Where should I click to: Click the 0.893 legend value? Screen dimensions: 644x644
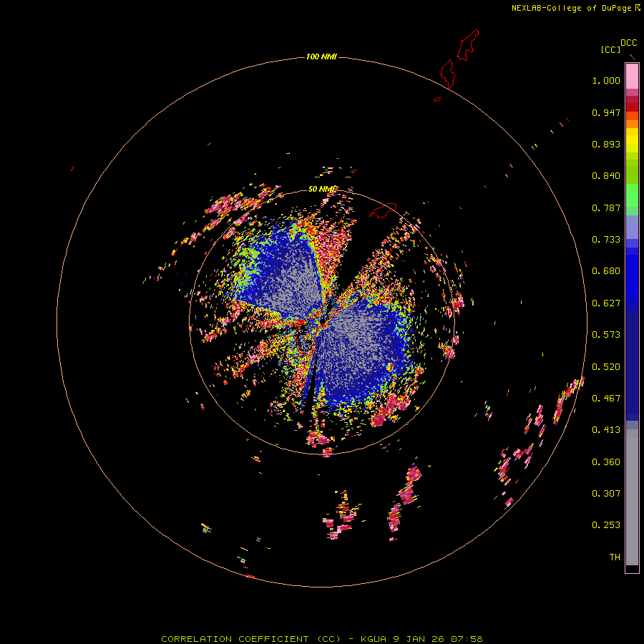(606, 144)
